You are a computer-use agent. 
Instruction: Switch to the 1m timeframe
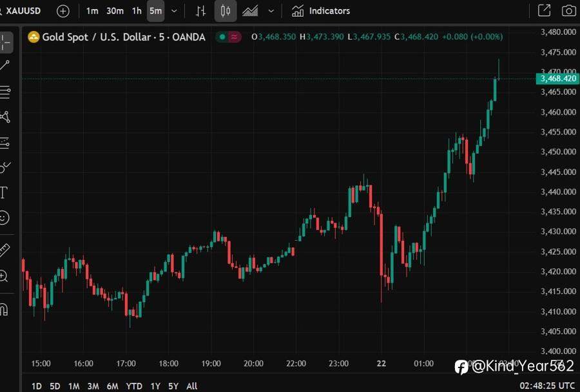(x=92, y=11)
